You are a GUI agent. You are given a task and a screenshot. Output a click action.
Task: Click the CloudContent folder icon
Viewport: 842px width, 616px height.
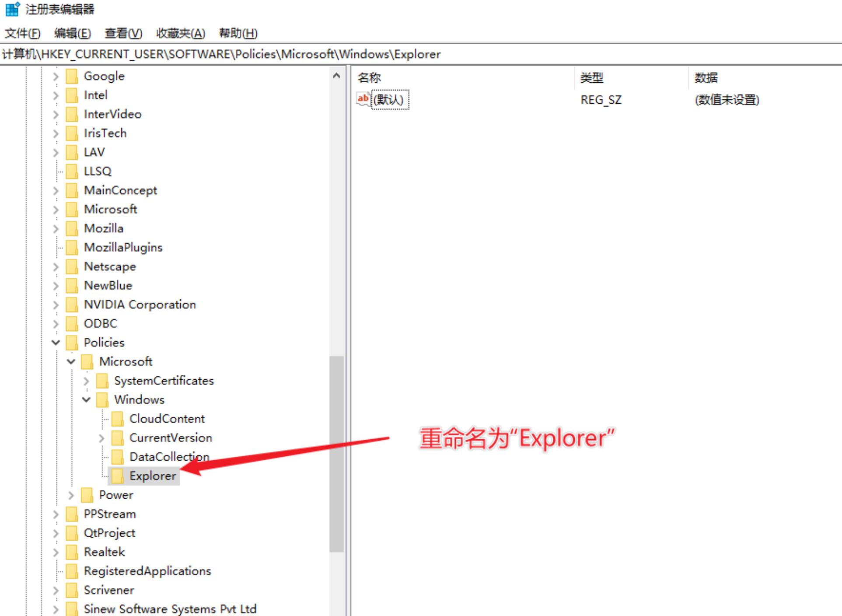coord(118,419)
